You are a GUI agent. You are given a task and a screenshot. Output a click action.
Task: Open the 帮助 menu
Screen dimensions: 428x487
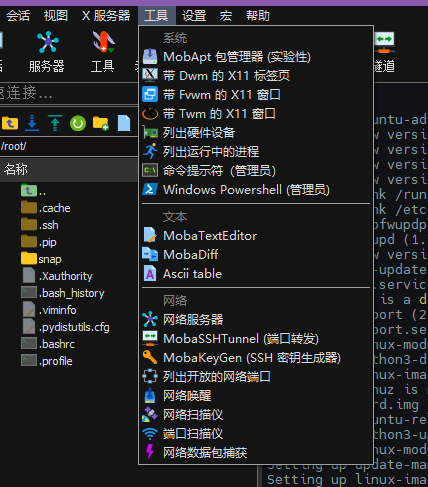[x=258, y=16]
